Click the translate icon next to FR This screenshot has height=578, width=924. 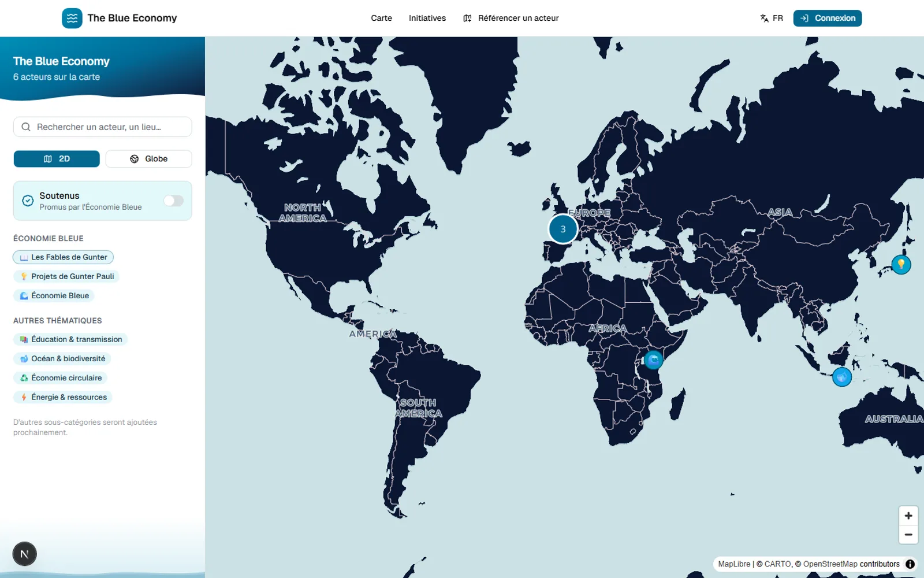coord(765,18)
